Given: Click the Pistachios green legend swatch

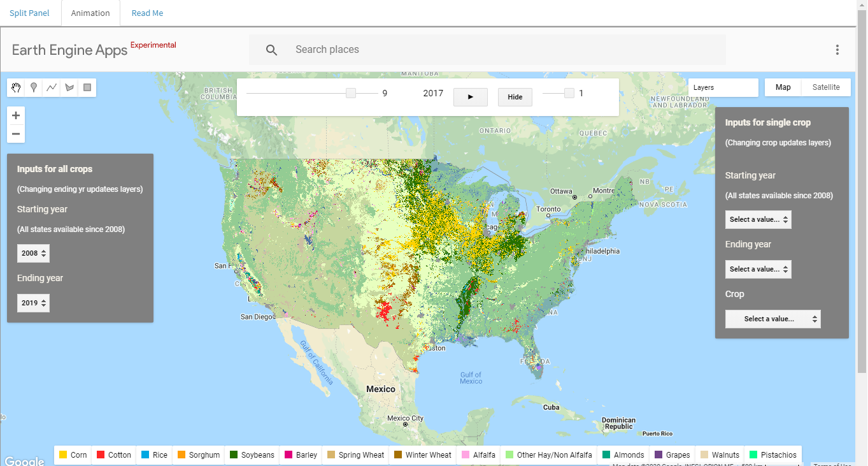Looking at the screenshot, I should point(753,455).
